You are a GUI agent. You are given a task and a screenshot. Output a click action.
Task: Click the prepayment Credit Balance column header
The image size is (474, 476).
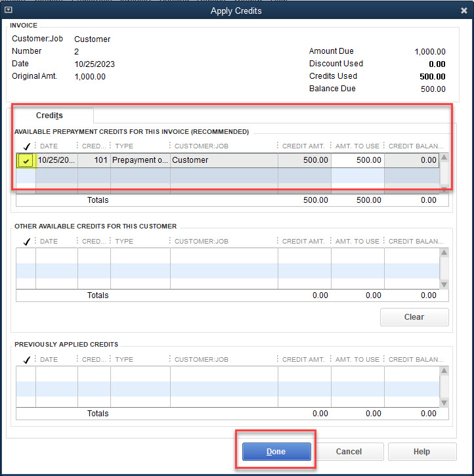pyautogui.click(x=416, y=146)
